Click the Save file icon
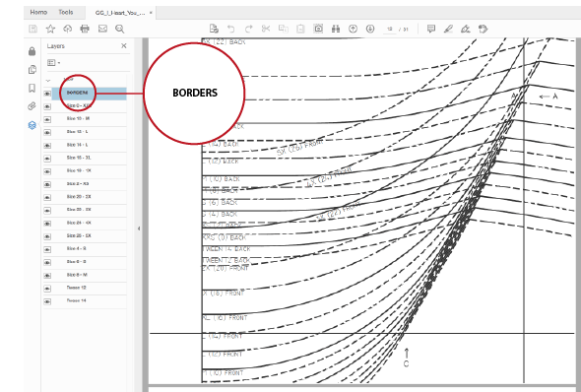Image resolution: width=581 pixels, height=392 pixels. (x=32, y=29)
